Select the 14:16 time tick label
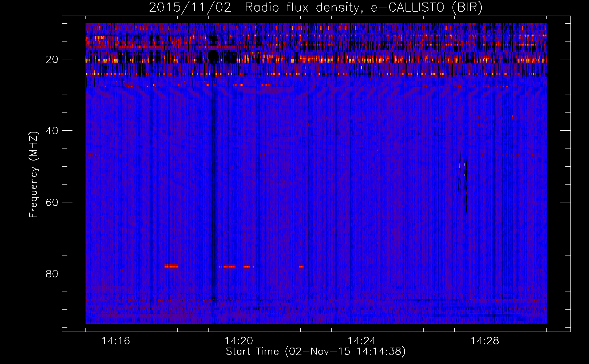The width and height of the screenshot is (589, 364). tap(116, 341)
